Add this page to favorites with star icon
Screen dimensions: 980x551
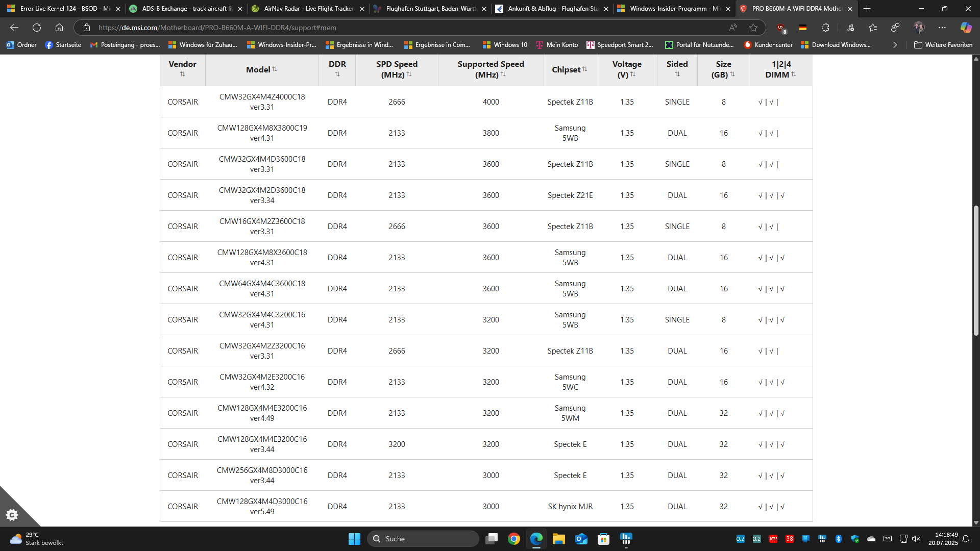pos(753,28)
